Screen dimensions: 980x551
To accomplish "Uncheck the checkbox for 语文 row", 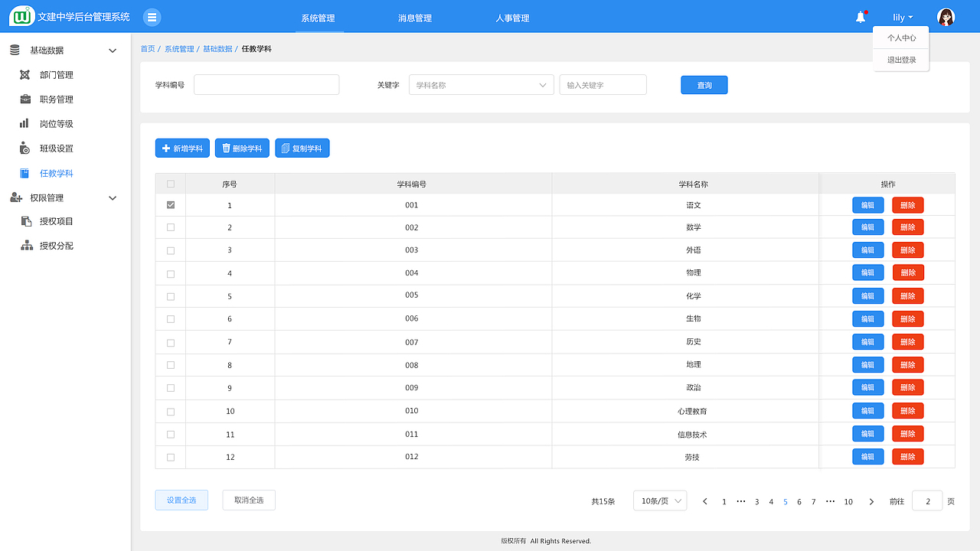I will point(170,204).
